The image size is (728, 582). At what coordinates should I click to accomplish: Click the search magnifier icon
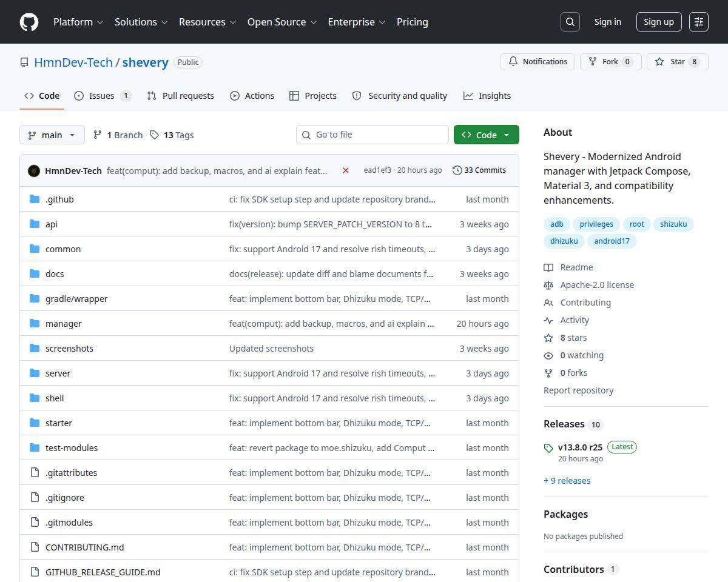(570, 22)
